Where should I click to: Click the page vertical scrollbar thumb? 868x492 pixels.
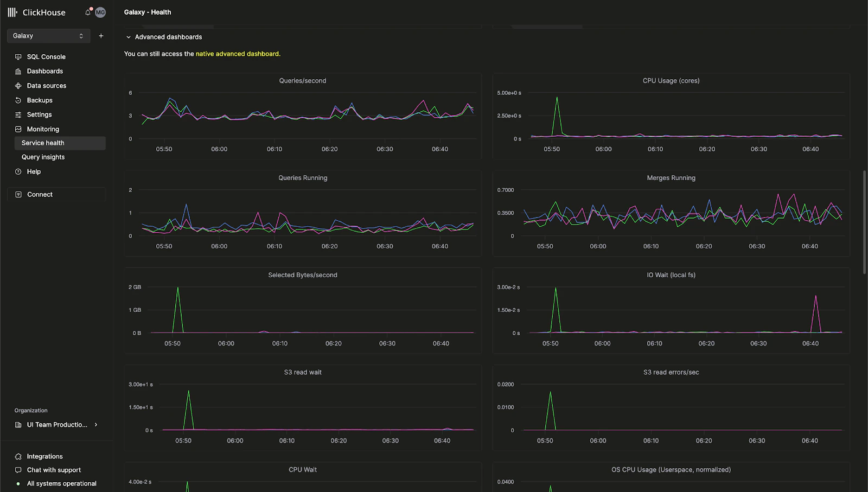(865, 222)
